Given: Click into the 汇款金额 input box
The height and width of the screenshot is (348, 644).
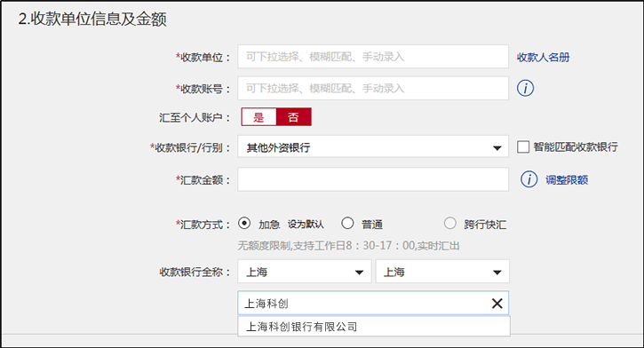Looking at the screenshot, I should click(373, 179).
